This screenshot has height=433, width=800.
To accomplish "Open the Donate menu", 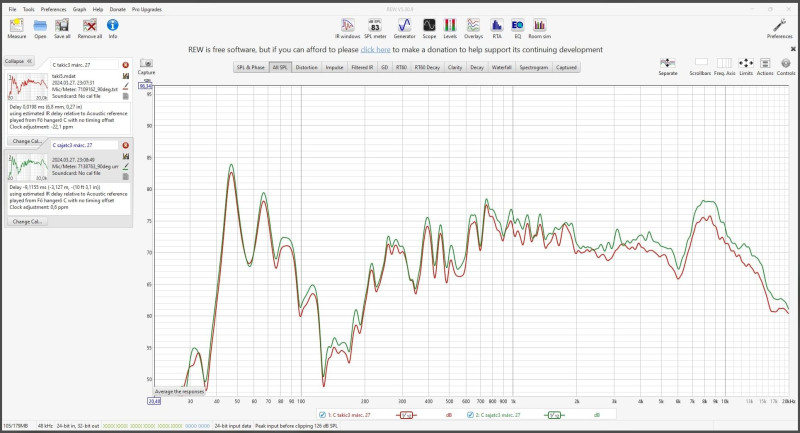I will pyautogui.click(x=117, y=9).
